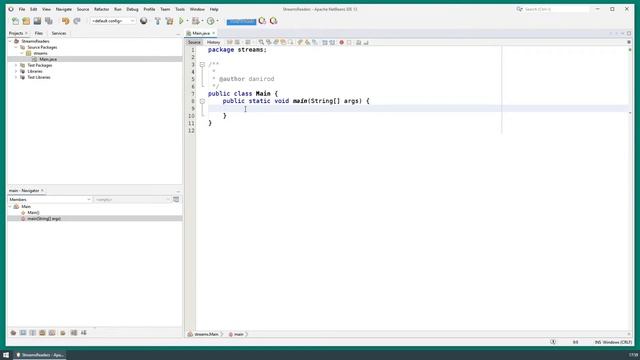This screenshot has width=640, height=360.
Task: Collapse the StreamsReaders project node
Action: click(10, 41)
